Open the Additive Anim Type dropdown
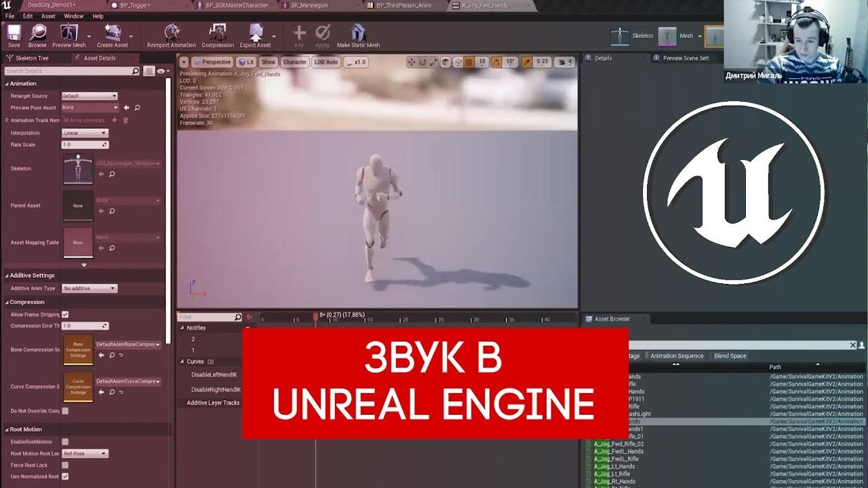The image size is (868, 488). point(90,288)
